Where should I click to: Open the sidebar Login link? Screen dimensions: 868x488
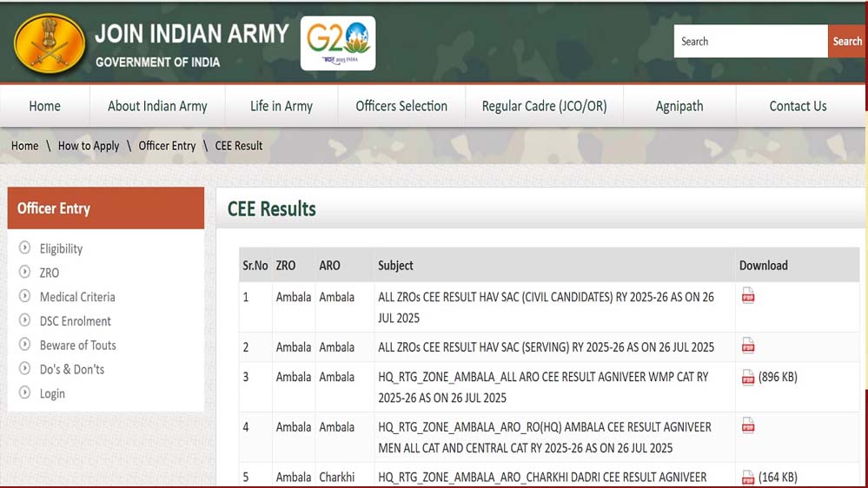(52, 393)
